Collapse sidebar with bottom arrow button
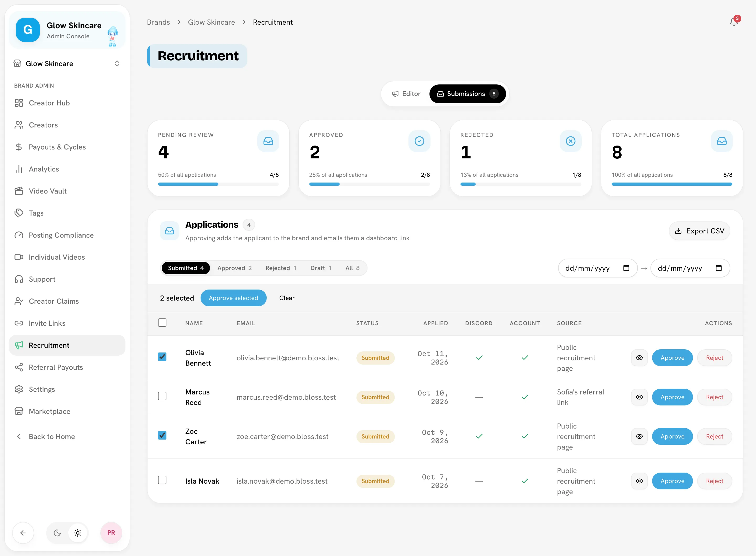 click(23, 533)
